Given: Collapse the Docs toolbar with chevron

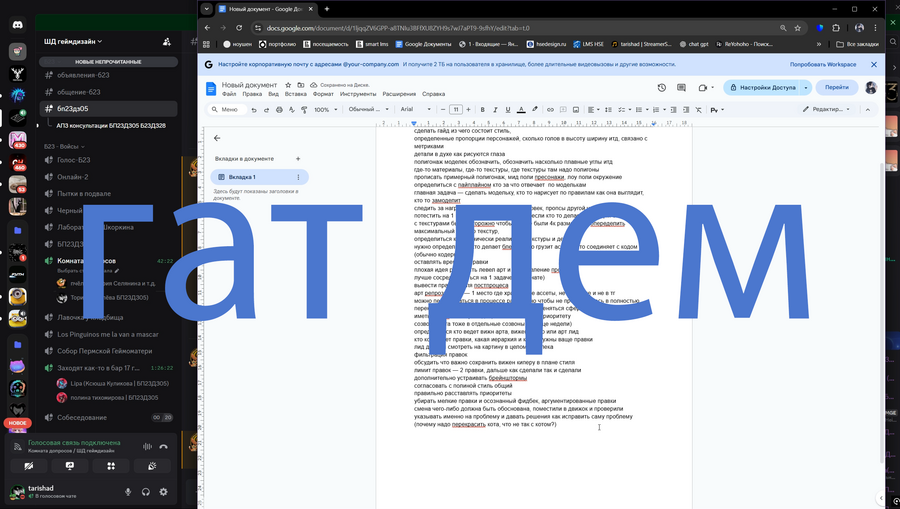Looking at the screenshot, I should point(868,110).
